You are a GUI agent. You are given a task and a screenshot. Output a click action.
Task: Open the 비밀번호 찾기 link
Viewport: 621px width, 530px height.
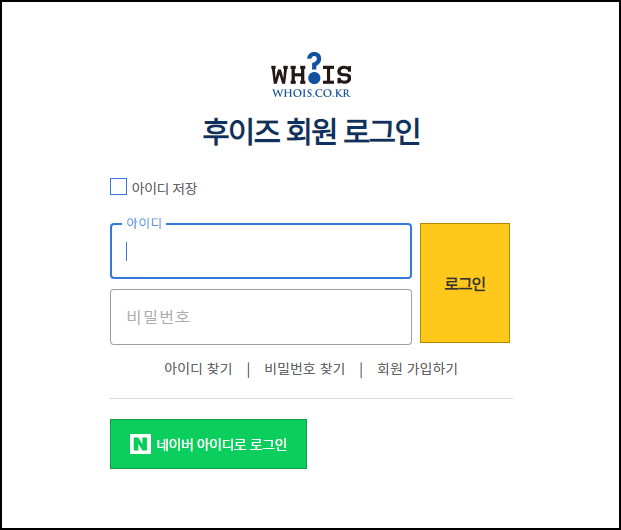[x=305, y=369]
